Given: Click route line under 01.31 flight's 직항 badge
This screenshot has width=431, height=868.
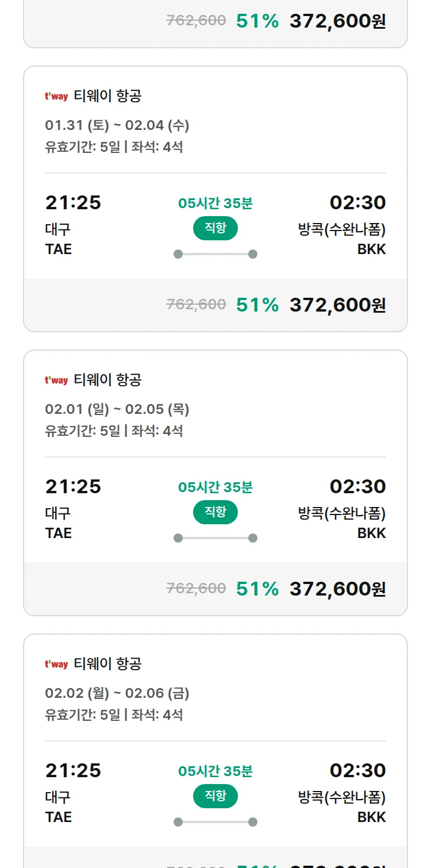Looking at the screenshot, I should (215, 254).
